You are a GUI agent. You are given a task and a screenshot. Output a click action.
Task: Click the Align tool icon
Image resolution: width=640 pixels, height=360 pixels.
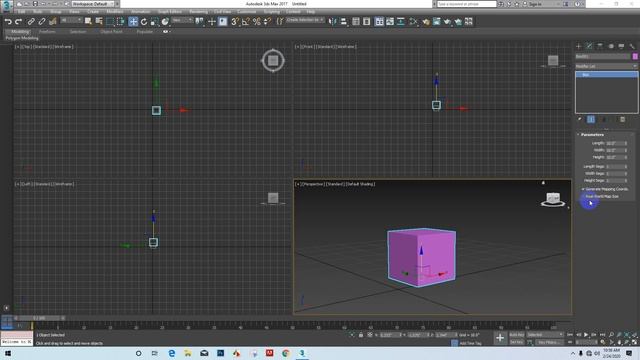(344, 22)
